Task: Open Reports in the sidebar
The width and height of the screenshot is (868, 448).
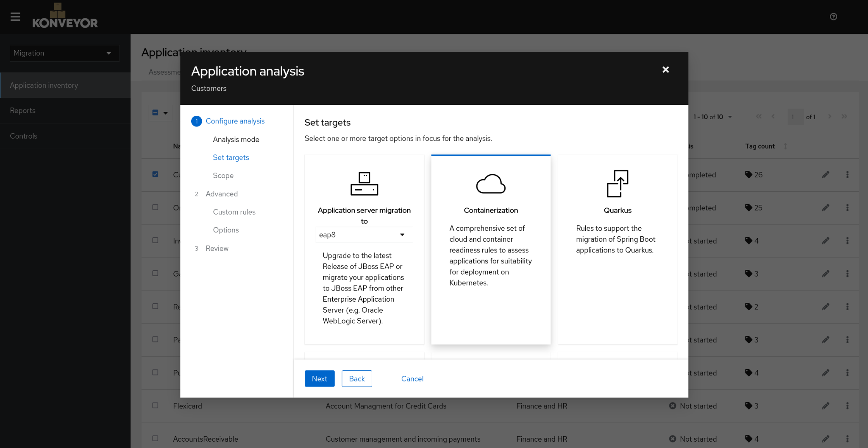Action: (23, 111)
